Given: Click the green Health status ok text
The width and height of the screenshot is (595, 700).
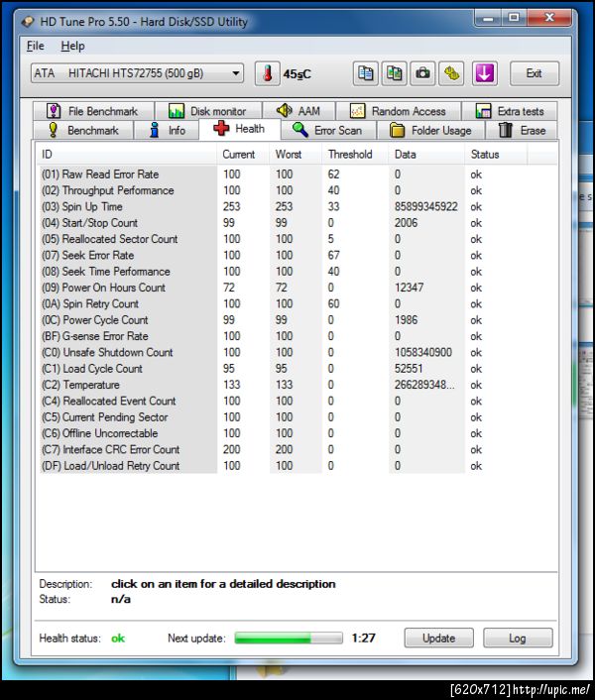Looking at the screenshot, I should tap(118, 639).
